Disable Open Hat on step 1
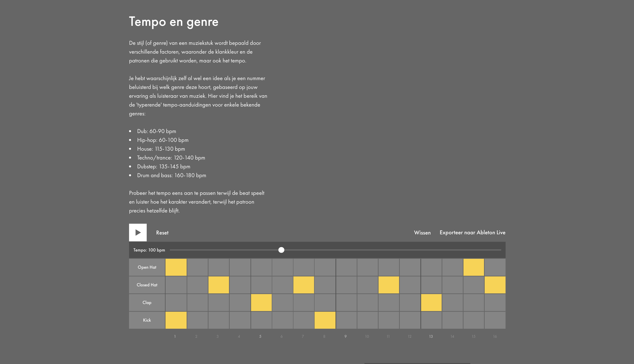This screenshot has height=364, width=634. (176, 267)
